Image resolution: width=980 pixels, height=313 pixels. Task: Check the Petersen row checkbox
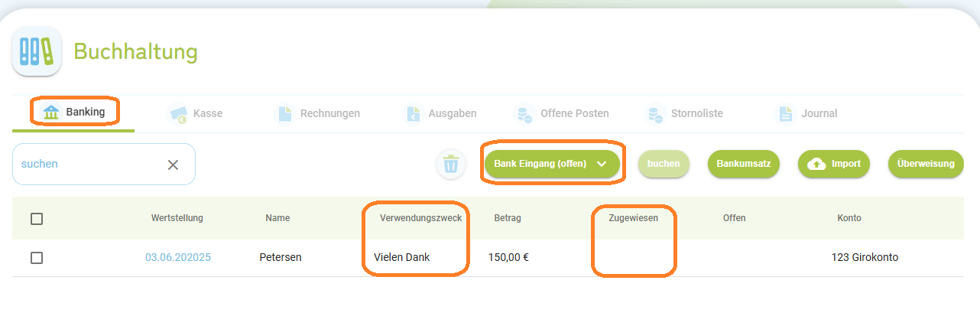(37, 258)
